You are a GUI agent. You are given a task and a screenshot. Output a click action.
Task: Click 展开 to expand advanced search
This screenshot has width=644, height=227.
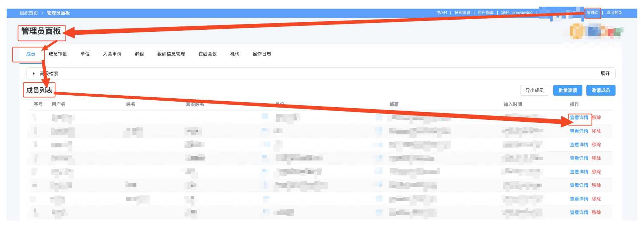tap(605, 73)
